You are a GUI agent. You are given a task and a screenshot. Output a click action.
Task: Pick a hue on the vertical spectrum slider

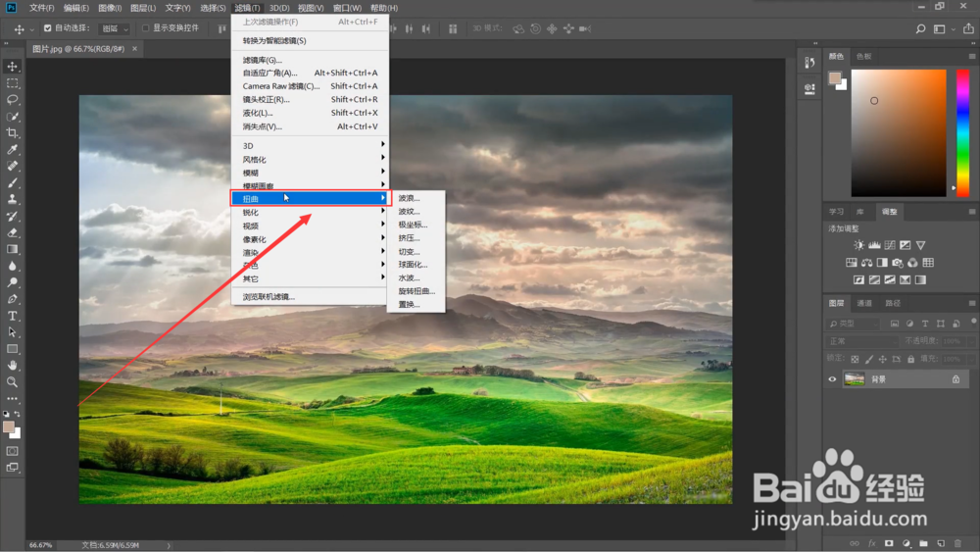[x=963, y=131]
